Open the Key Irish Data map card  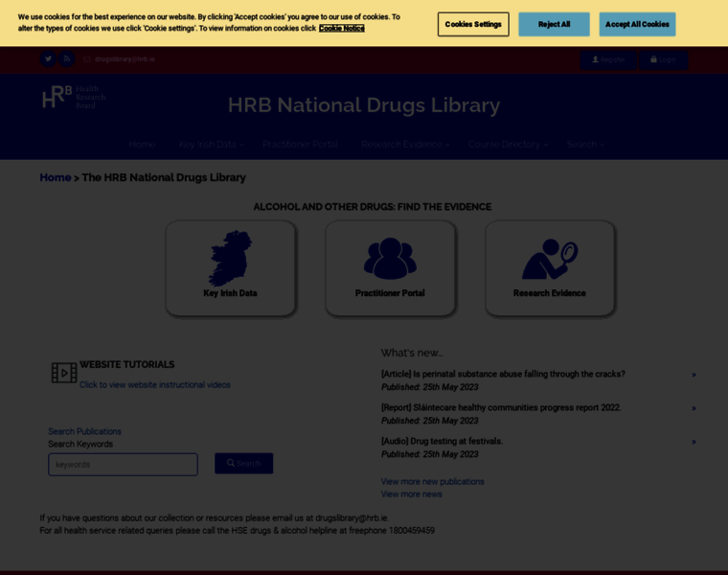(x=230, y=268)
